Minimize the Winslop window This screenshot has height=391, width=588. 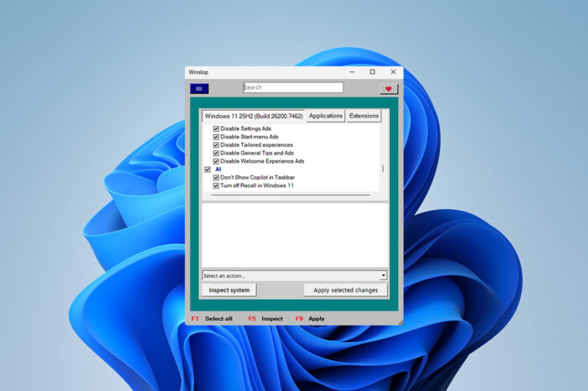352,72
